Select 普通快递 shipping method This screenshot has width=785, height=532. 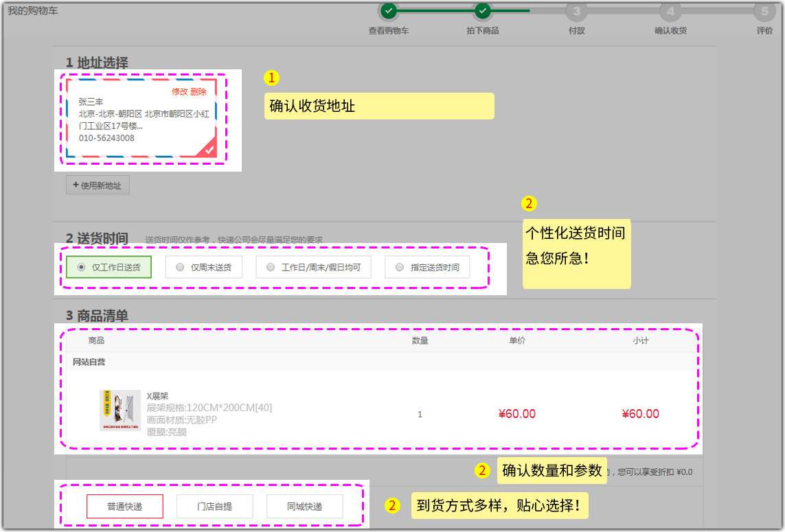pyautogui.click(x=124, y=507)
